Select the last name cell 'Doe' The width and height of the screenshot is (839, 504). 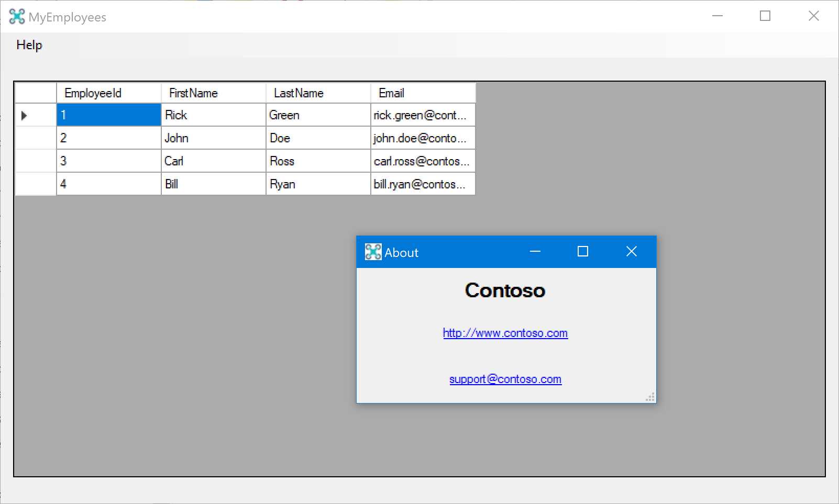point(318,138)
